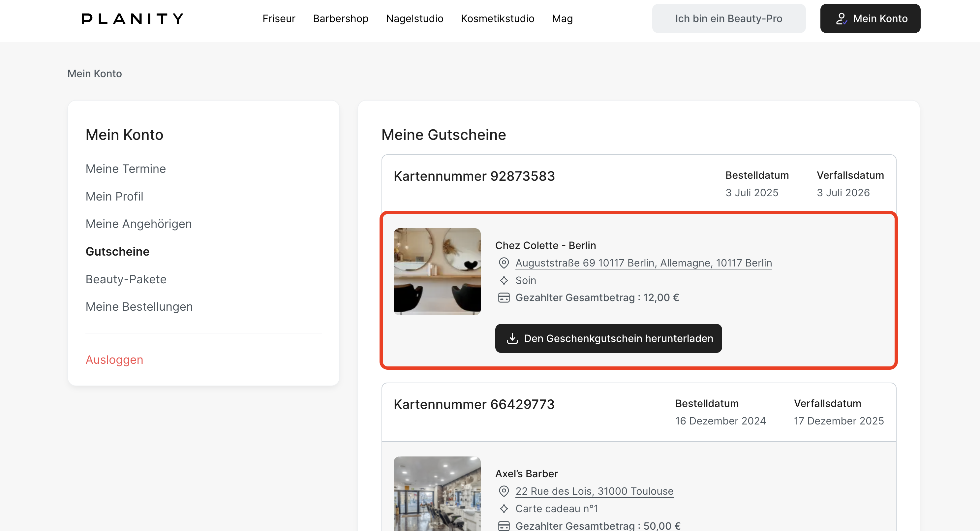Click the download icon on gift voucher button
This screenshot has width=980, height=531.
tap(512, 338)
